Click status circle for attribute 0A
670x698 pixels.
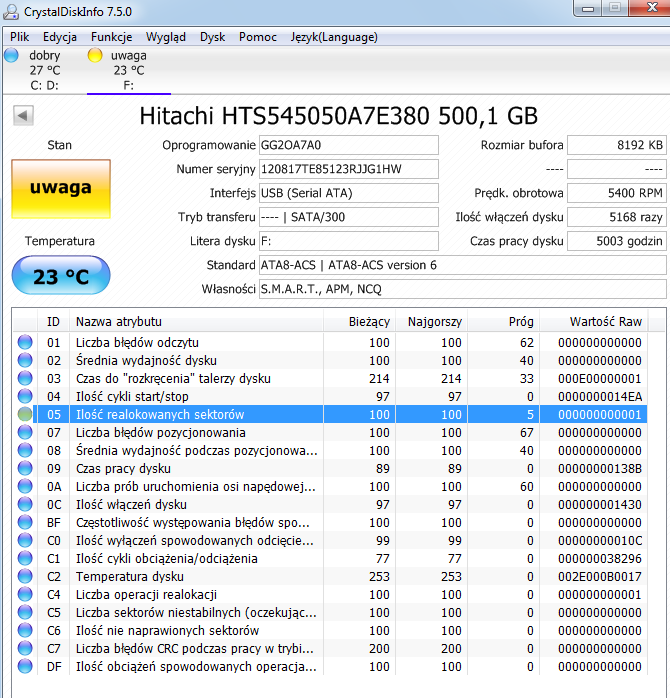tap(25, 487)
